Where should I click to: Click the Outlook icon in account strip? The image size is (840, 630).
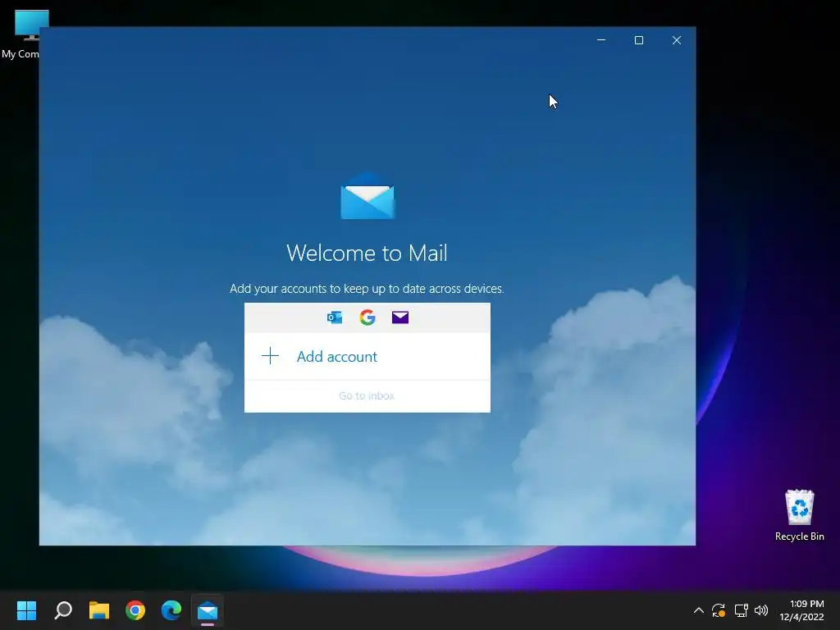(335, 317)
